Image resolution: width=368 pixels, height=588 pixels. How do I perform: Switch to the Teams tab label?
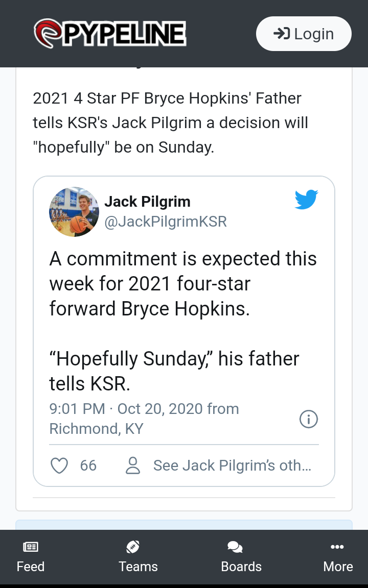(x=138, y=567)
